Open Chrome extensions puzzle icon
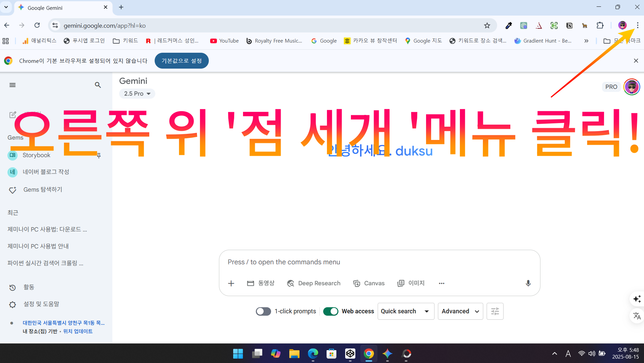The height and width of the screenshot is (363, 644). click(600, 25)
